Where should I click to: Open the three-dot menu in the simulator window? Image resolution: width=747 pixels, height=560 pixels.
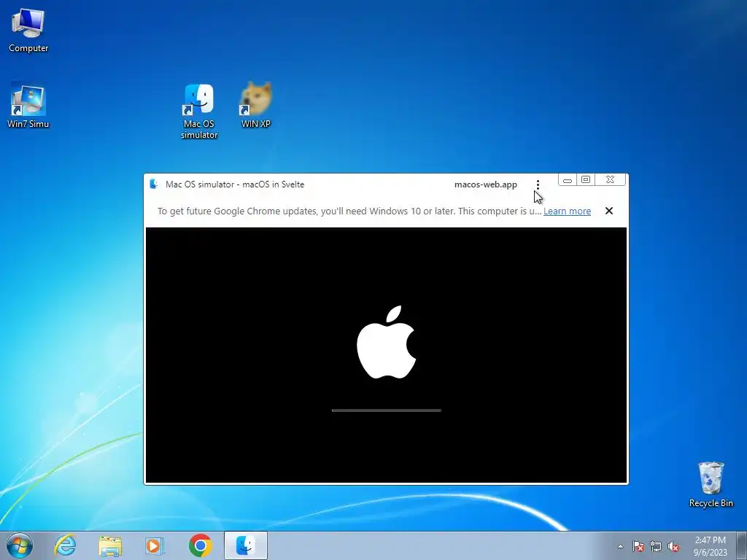(538, 184)
